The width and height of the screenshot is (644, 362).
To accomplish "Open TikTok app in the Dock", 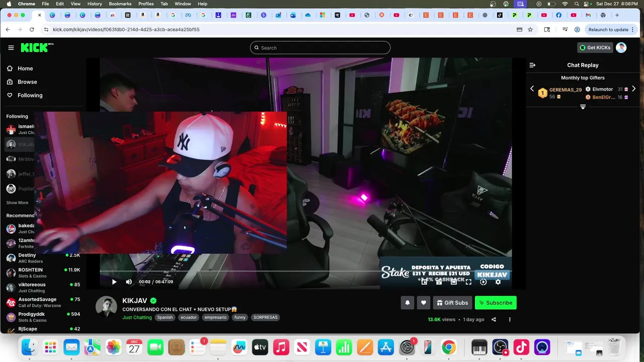I will (x=521, y=347).
